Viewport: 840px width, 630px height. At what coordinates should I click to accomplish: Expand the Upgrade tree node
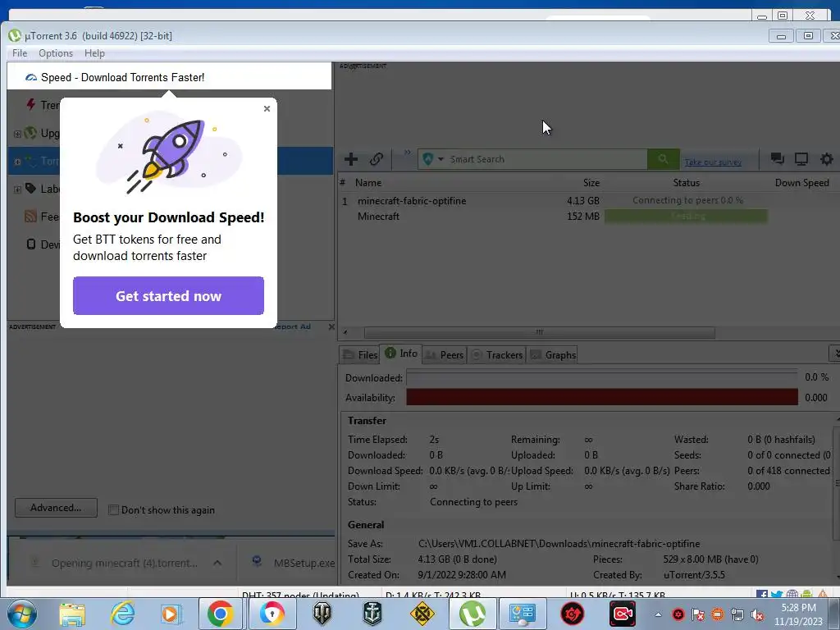pos(17,134)
